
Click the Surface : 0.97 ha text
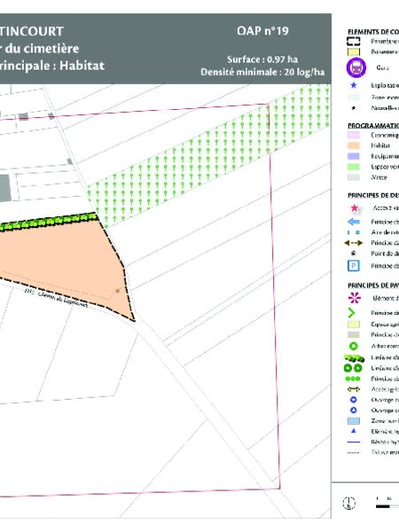pyautogui.click(x=262, y=59)
